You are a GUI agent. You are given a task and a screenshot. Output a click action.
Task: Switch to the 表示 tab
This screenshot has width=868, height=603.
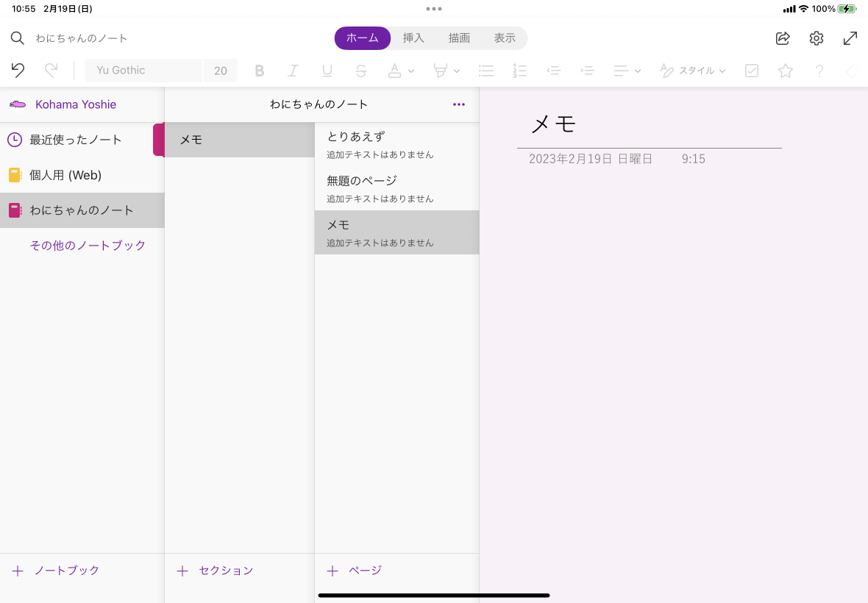point(505,38)
